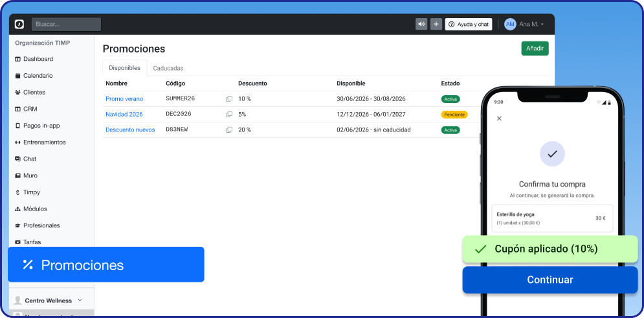Click the plus quick-add icon in top bar
The image size is (644, 318).
pos(436,24)
